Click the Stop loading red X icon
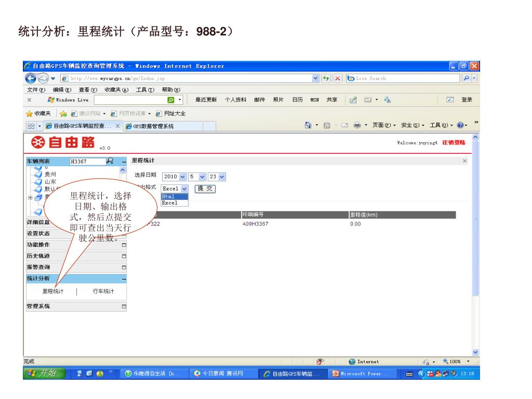The image size is (532, 399). click(337, 78)
